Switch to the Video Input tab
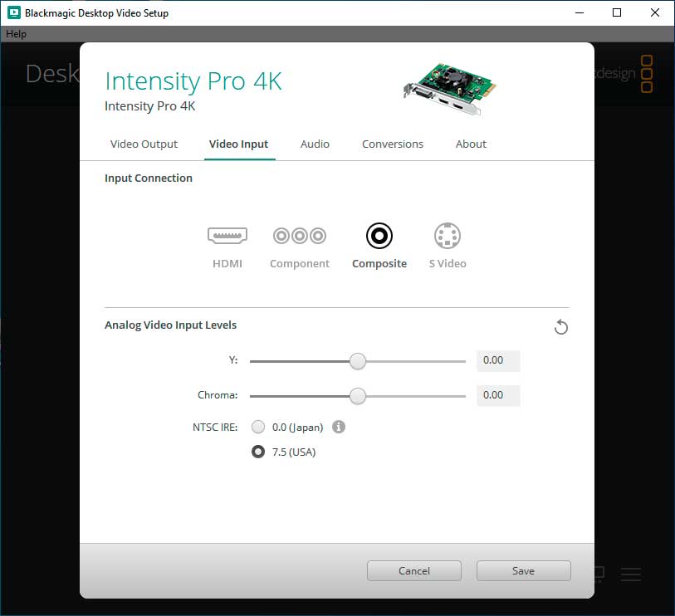Viewport: 675px width, 616px height. pyautogui.click(x=239, y=144)
